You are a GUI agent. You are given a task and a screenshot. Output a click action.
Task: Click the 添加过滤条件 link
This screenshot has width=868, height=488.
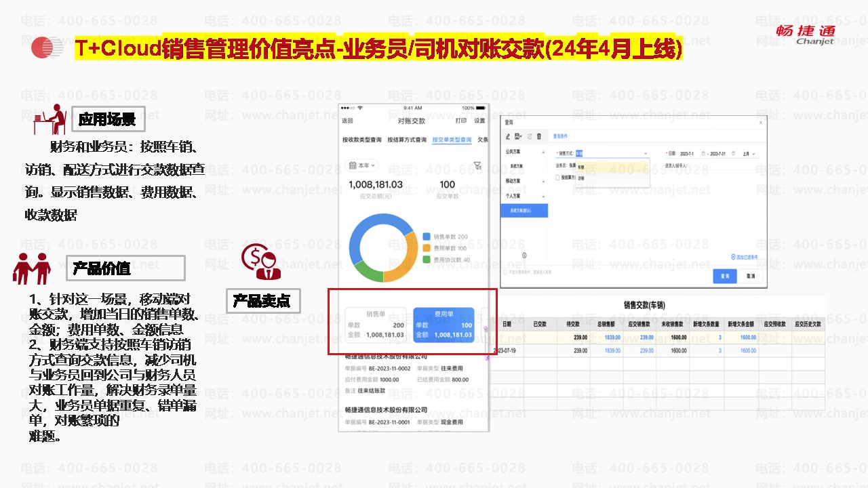(x=746, y=258)
